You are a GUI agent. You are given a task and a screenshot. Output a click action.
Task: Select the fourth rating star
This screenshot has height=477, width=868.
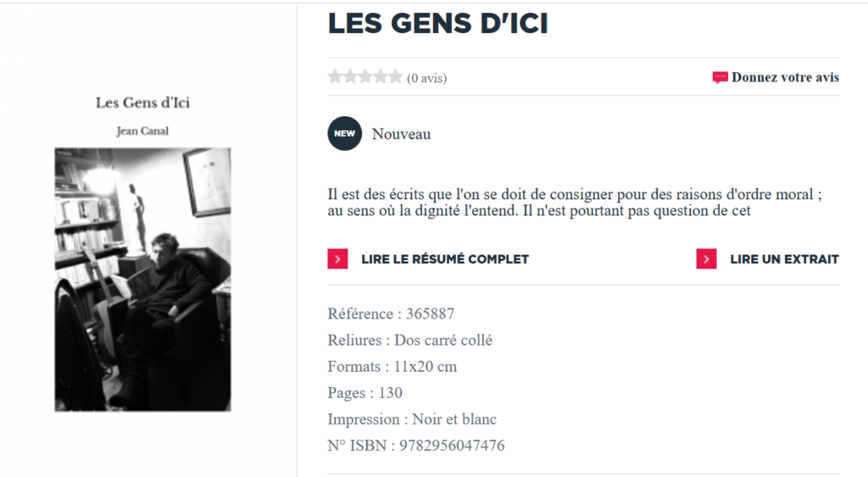[x=380, y=77]
